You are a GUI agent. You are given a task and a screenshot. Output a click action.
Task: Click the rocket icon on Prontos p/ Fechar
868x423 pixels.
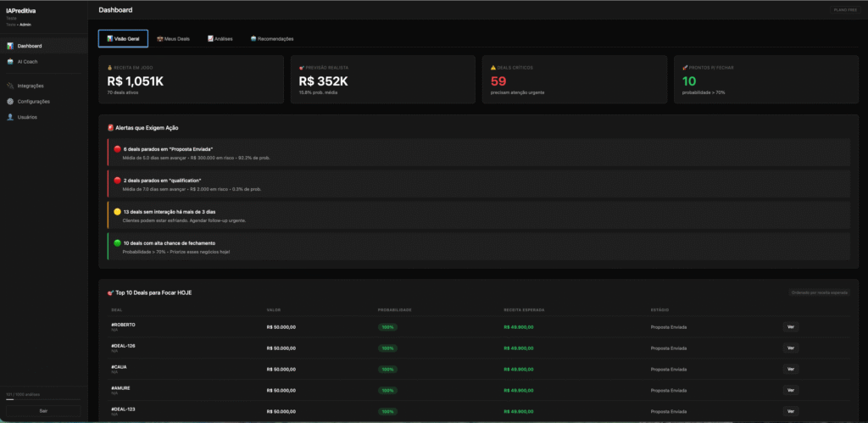[685, 67]
